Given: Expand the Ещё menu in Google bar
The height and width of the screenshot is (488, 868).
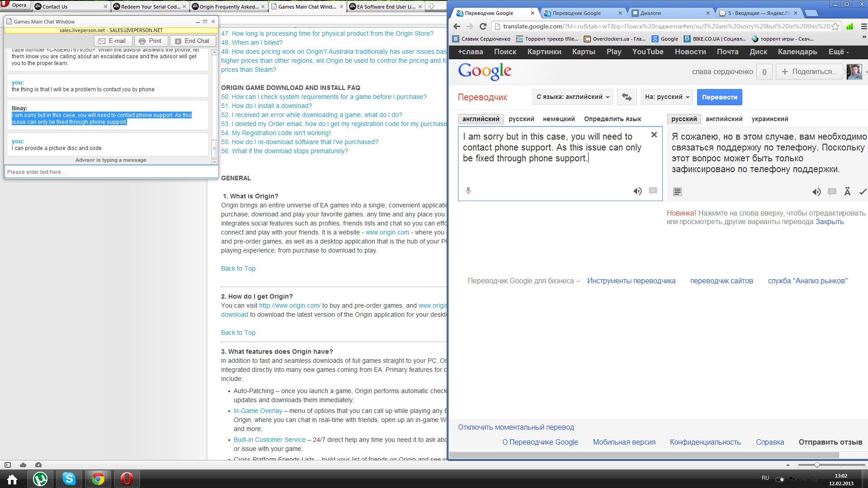Looking at the screenshot, I should pyautogui.click(x=839, y=52).
